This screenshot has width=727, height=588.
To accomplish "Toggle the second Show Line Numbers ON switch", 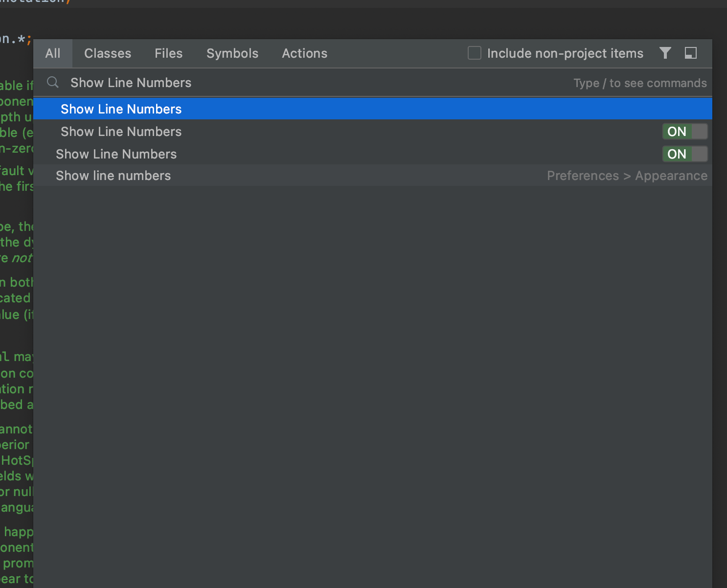I will (x=685, y=154).
